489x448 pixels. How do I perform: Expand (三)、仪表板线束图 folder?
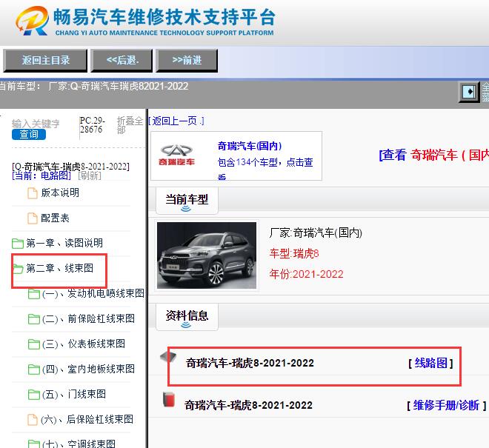[x=84, y=344]
